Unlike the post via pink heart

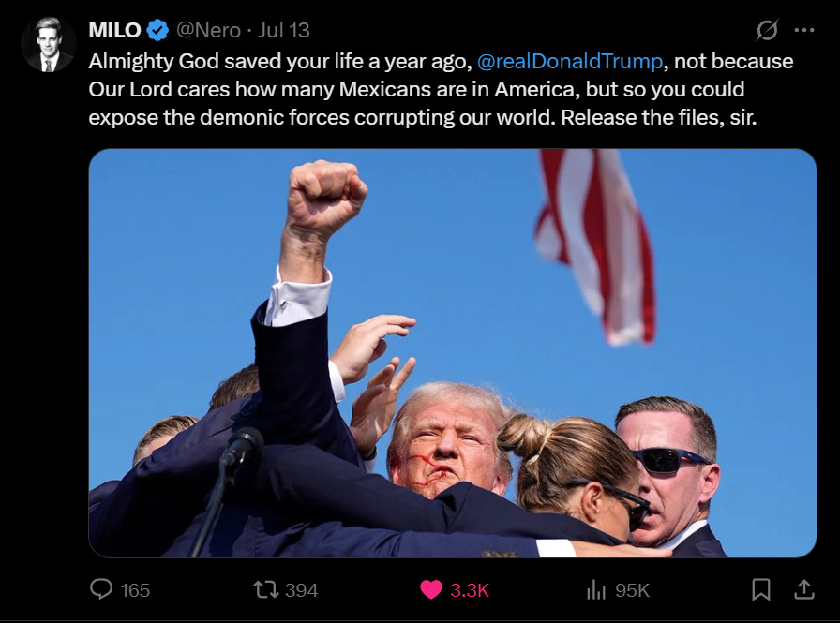pyautogui.click(x=431, y=590)
